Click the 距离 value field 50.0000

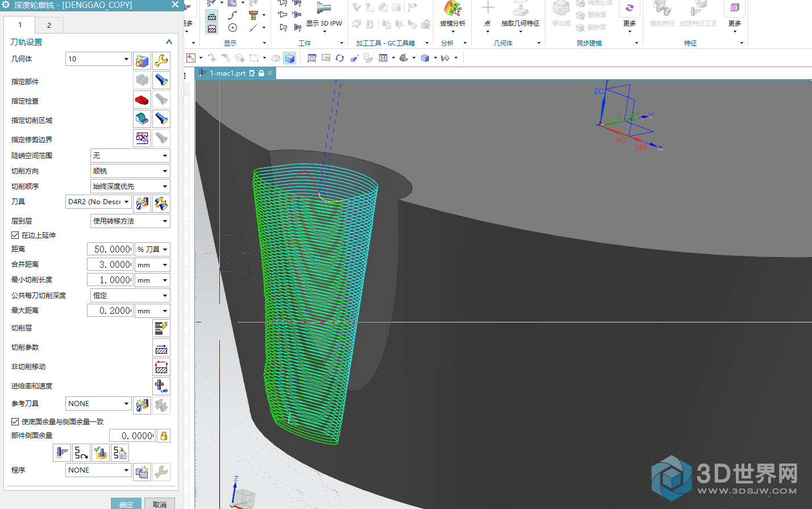click(110, 249)
